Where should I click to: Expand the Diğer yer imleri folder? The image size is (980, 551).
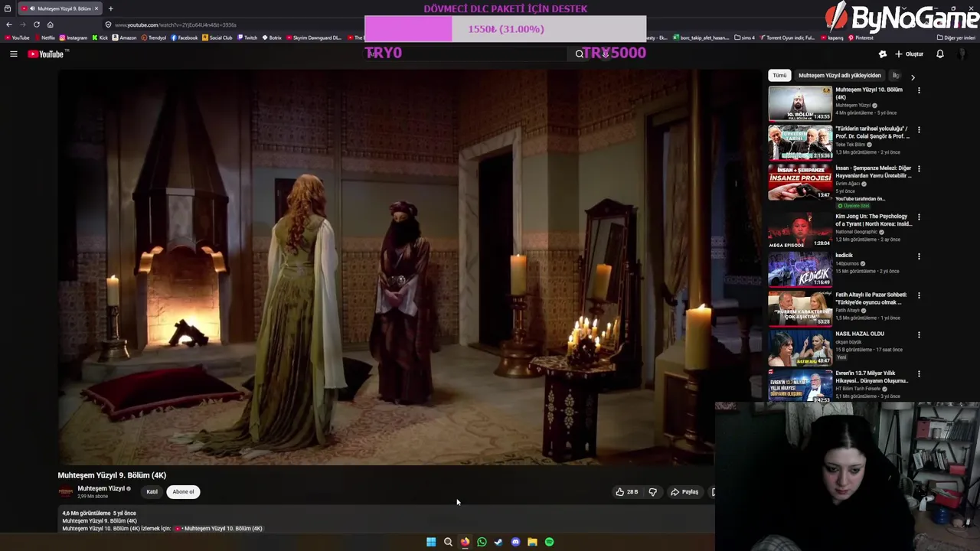(955, 37)
